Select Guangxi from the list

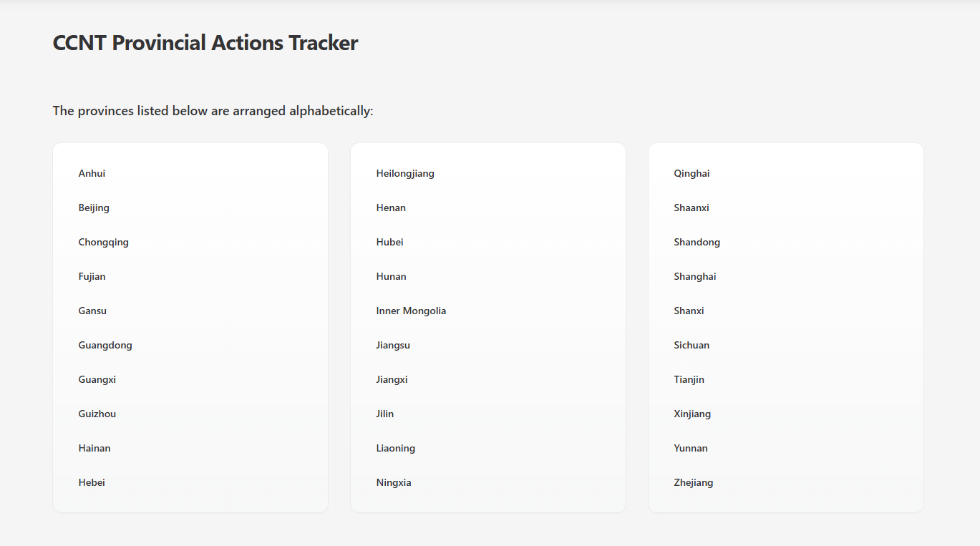point(97,379)
